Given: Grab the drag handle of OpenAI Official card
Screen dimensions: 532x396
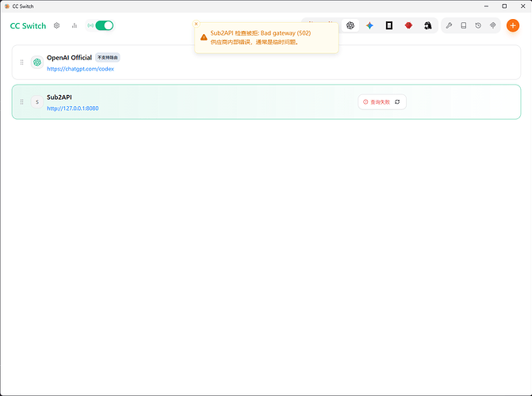Looking at the screenshot, I should [x=21, y=62].
